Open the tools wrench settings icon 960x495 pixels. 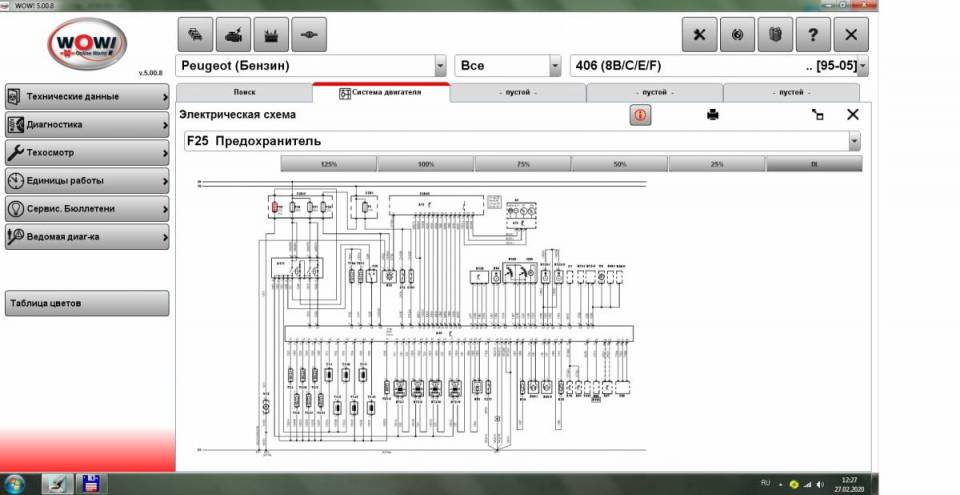[x=699, y=35]
